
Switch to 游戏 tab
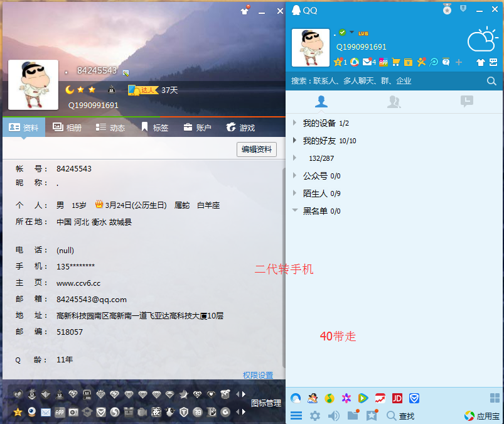point(240,128)
